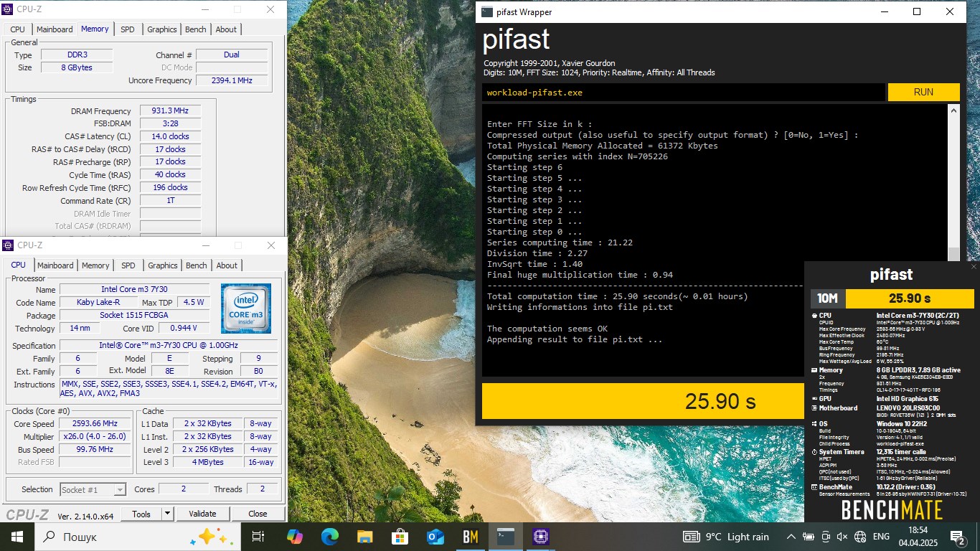Click the Motherboard icon in BenchMate overlay

(814, 408)
